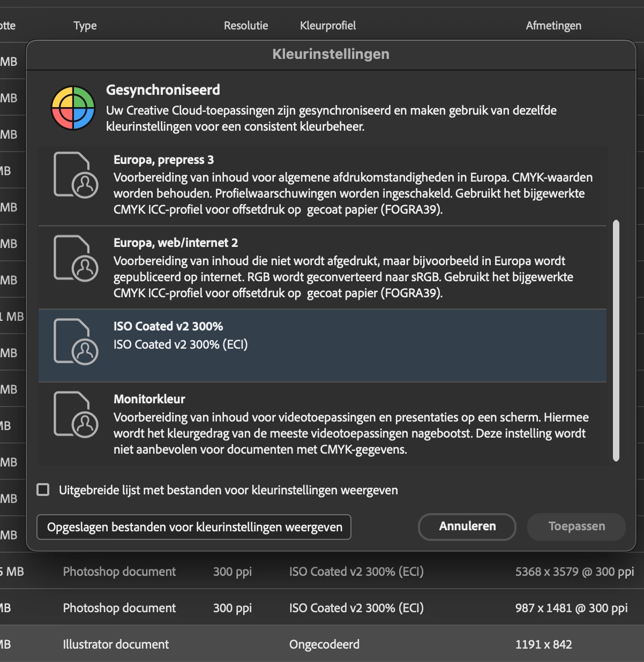This screenshot has height=662, width=644.
Task: Click the Illustrator document row type cell
Action: tap(116, 644)
